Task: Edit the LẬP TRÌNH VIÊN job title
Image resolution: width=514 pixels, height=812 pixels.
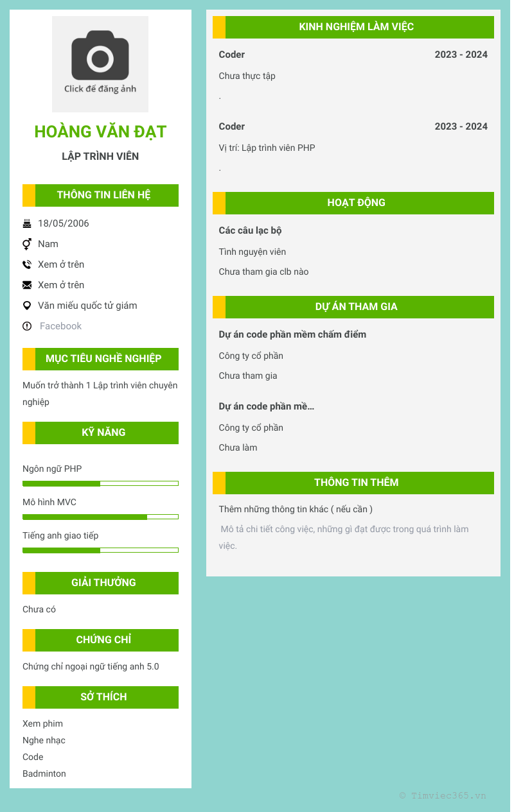Action: coord(100,156)
